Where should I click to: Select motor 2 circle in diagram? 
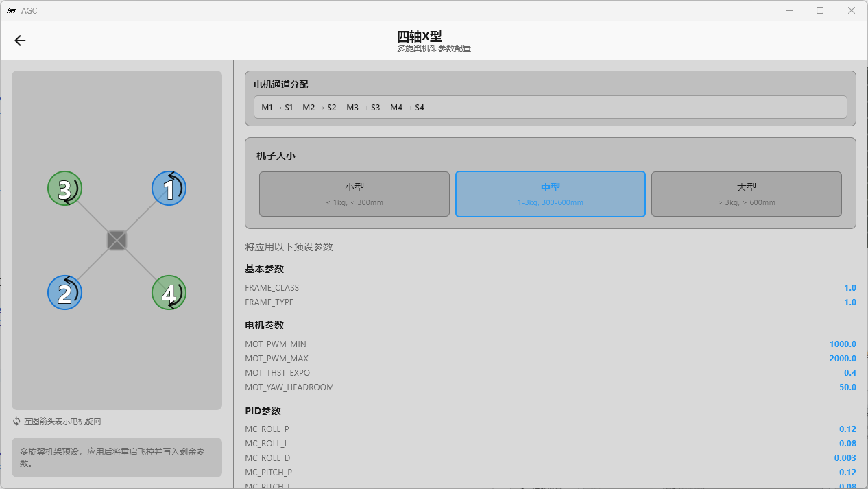tap(64, 293)
